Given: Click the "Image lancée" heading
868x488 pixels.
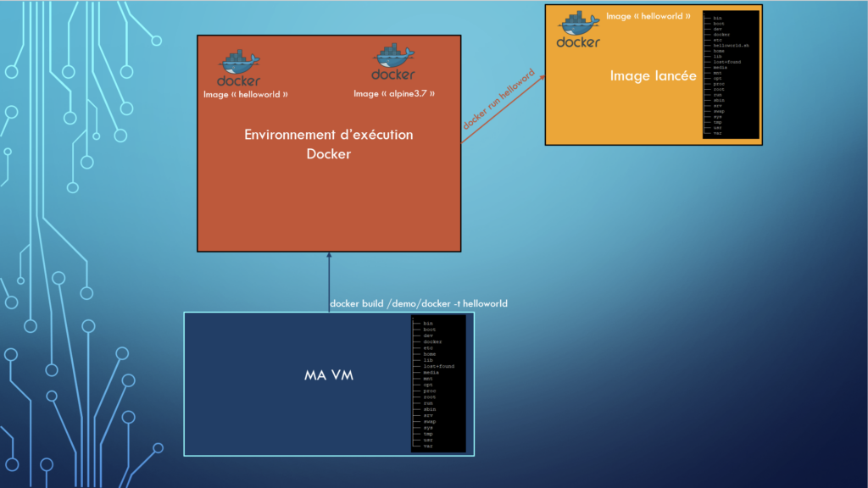Looking at the screenshot, I should 654,75.
